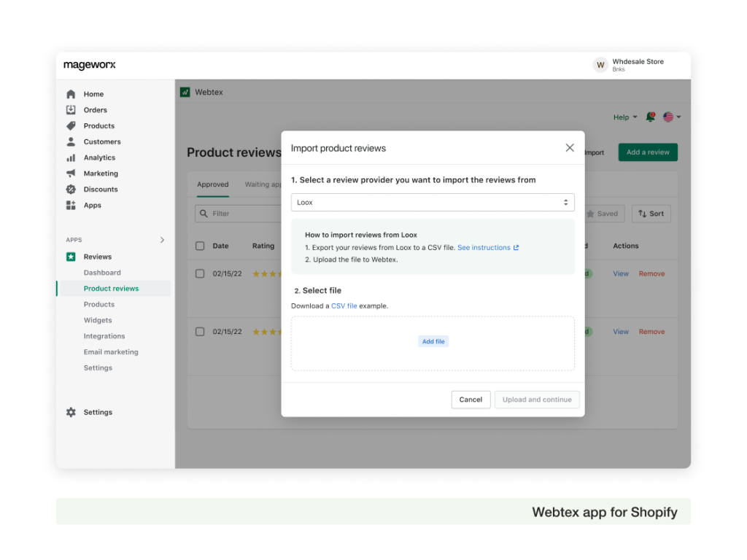This screenshot has width=747, height=560.
Task: Open Dashboard under Reviews
Action: pyautogui.click(x=102, y=273)
